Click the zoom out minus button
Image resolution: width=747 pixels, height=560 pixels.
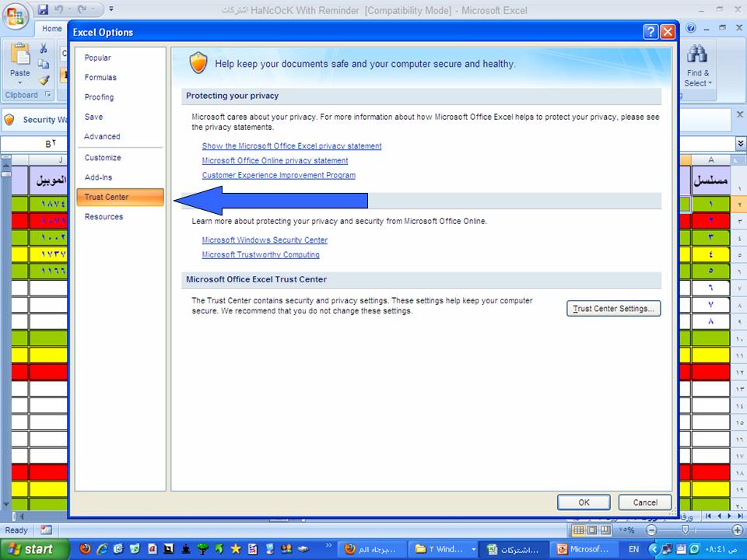point(651,530)
